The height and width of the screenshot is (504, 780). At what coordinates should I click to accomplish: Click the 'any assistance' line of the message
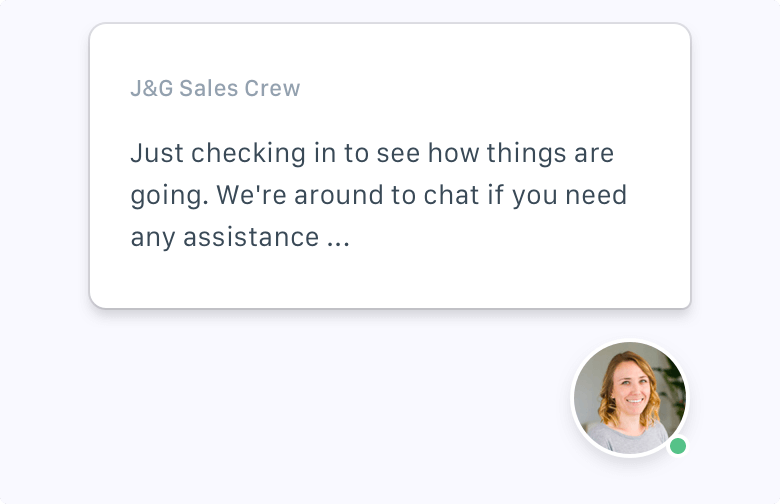coord(224,237)
